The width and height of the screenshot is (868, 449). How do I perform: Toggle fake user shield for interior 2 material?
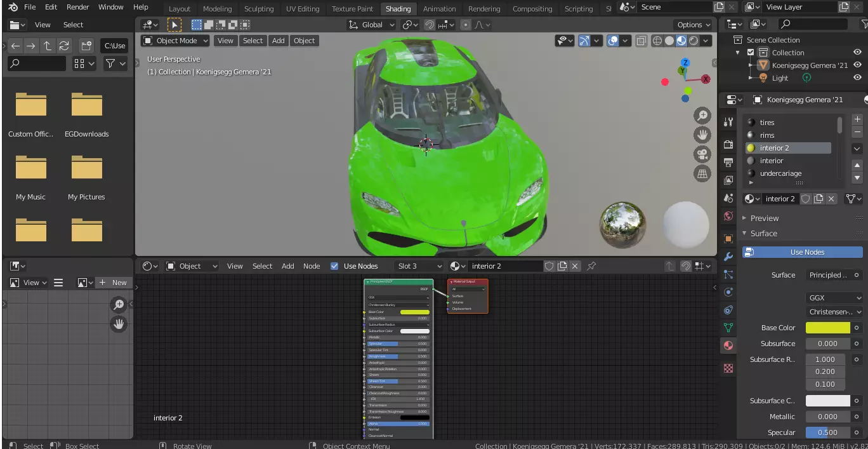point(806,199)
